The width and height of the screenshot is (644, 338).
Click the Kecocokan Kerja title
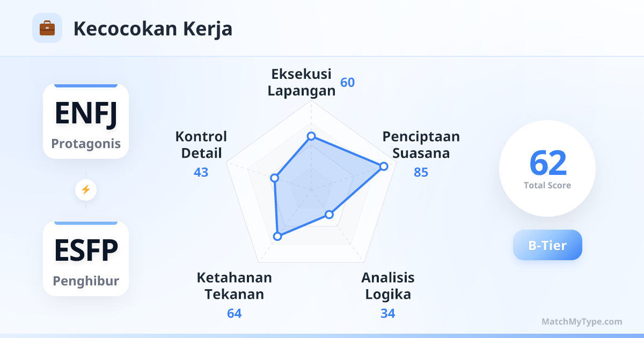[153, 29]
